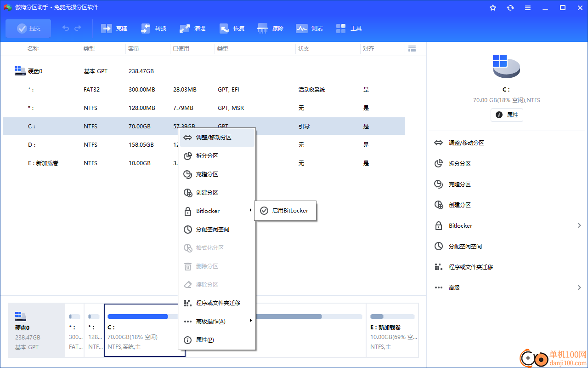The height and width of the screenshot is (368, 588).
Task: Click the D: usage bar in disk map
Action: pyautogui.click(x=309, y=316)
